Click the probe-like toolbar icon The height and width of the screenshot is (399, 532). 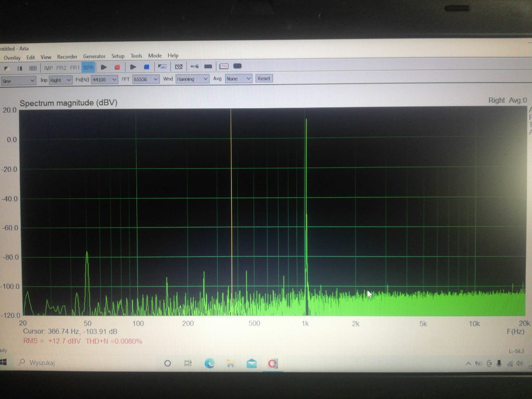pyautogui.click(x=194, y=66)
